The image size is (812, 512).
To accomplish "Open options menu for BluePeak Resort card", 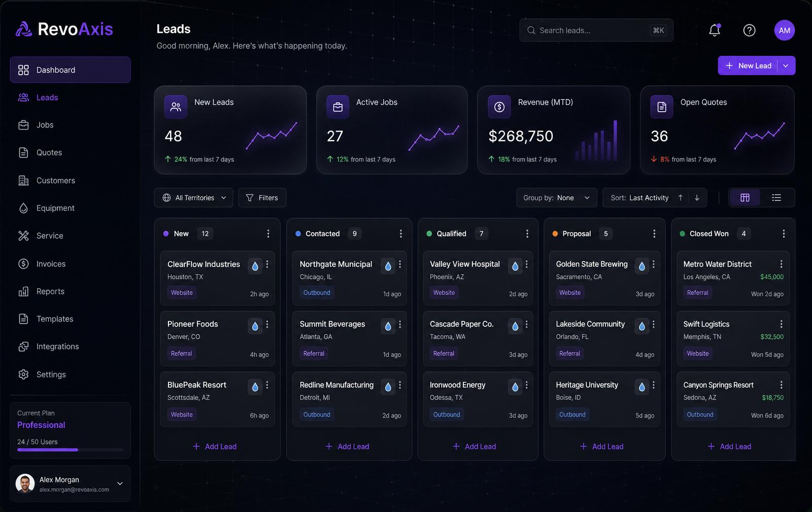I will 267,385.
